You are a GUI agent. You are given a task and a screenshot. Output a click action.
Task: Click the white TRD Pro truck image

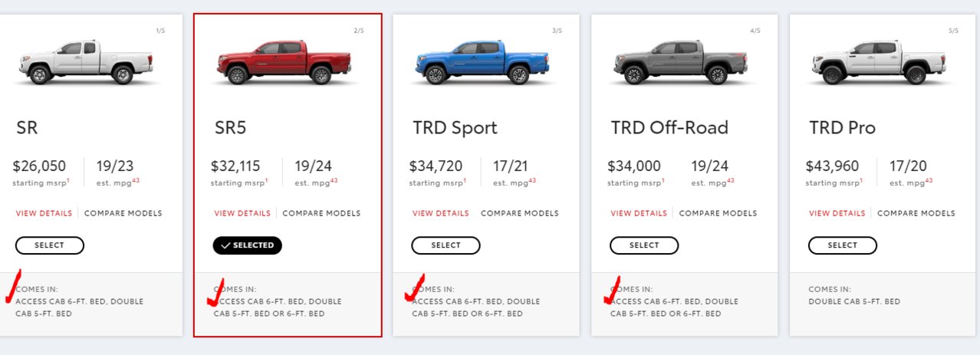pos(880,62)
